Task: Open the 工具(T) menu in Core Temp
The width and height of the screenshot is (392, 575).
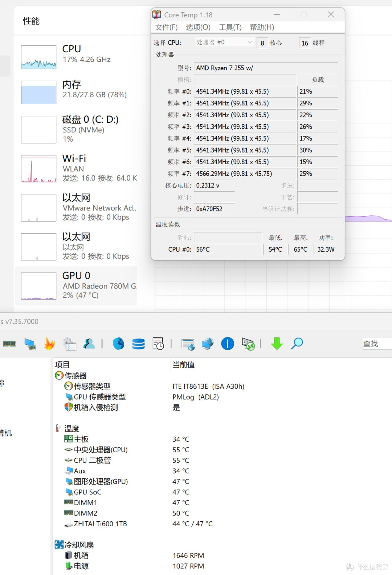Action: coord(230,27)
